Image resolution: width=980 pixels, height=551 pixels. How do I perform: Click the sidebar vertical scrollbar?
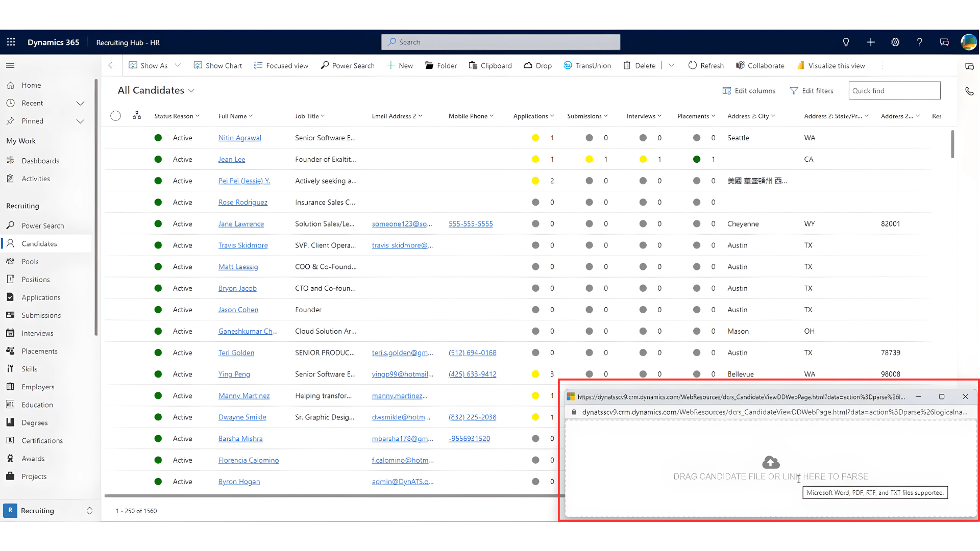click(96, 207)
